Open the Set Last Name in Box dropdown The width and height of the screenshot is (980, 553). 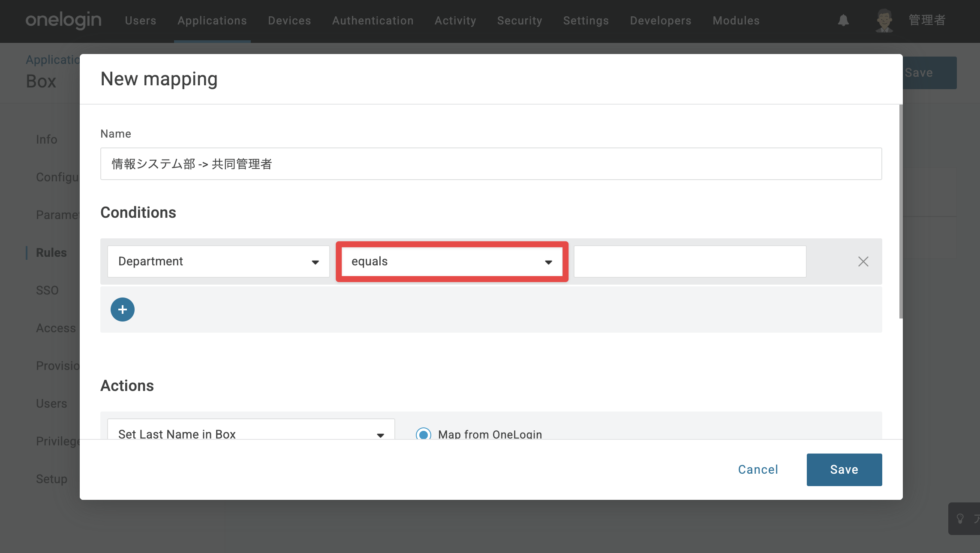251,429
